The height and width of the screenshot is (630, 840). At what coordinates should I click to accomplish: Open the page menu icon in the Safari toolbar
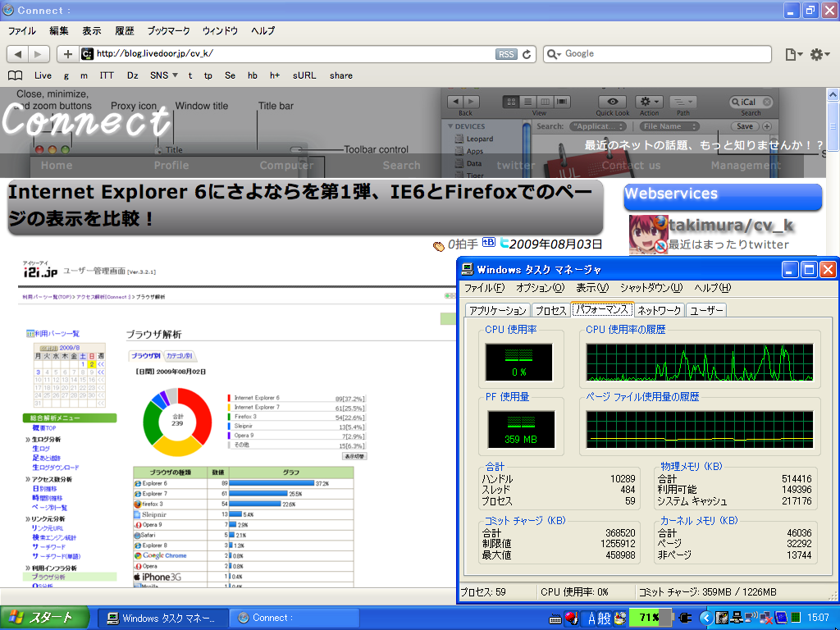[x=793, y=54]
